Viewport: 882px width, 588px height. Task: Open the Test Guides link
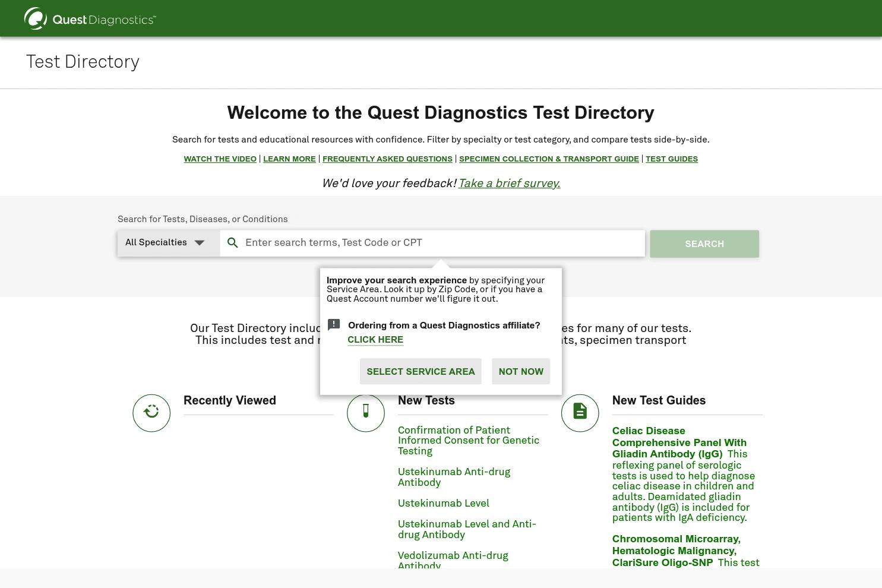click(x=672, y=159)
